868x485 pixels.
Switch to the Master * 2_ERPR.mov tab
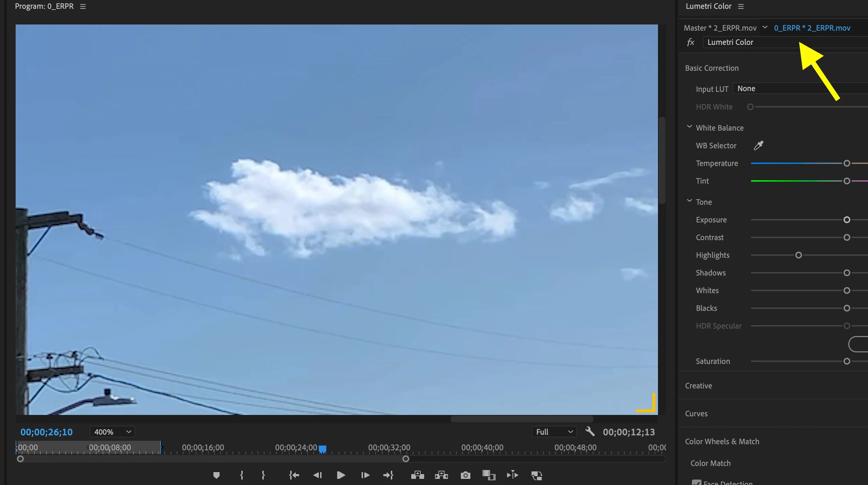coord(720,28)
